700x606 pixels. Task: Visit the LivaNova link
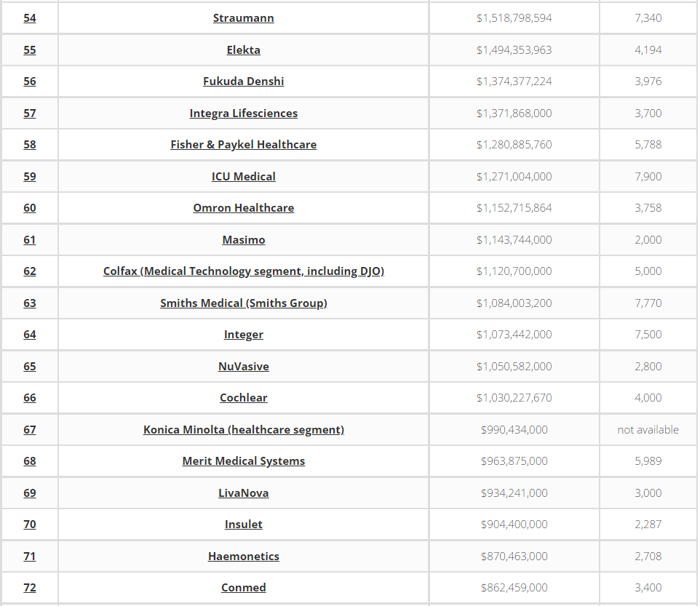[243, 493]
